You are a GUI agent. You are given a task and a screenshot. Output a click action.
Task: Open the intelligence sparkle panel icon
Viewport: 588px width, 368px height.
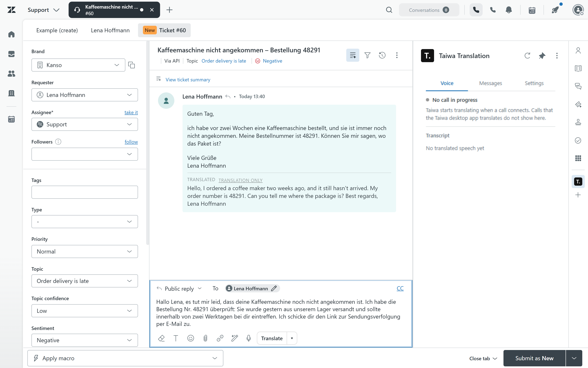[578, 105]
